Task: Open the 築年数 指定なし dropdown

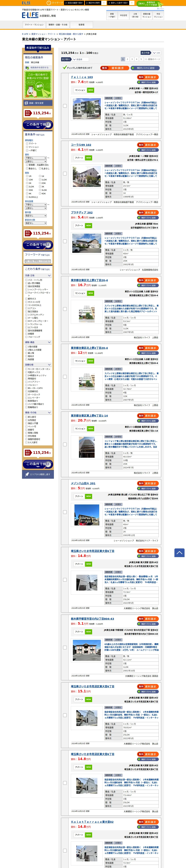Action: pyautogui.click(x=36, y=216)
